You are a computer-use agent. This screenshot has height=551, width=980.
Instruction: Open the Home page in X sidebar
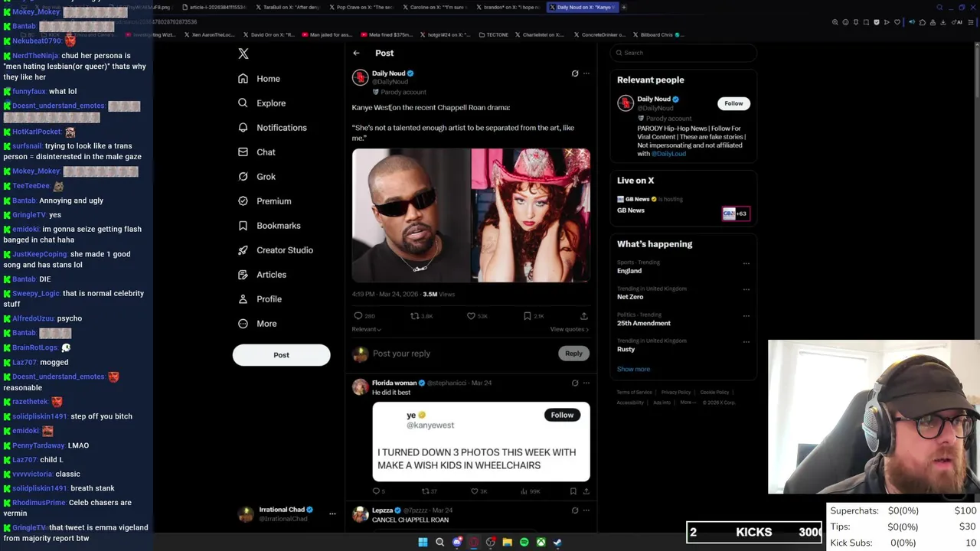(260, 79)
